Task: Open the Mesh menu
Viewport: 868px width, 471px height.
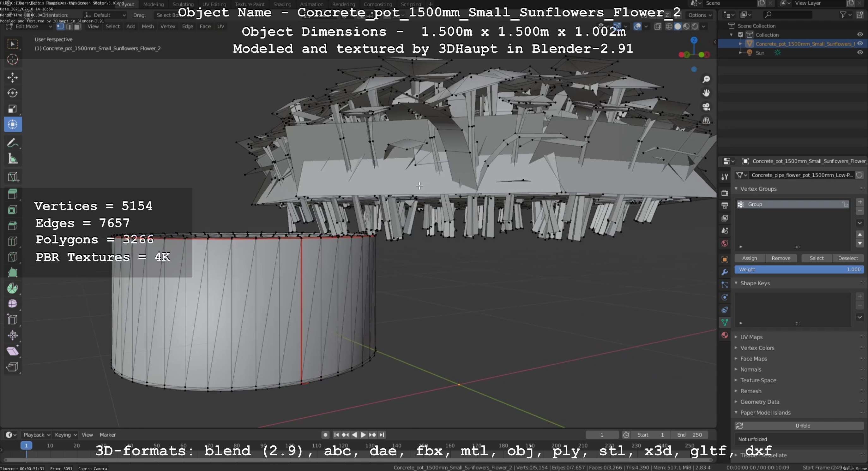Action: pos(148,27)
